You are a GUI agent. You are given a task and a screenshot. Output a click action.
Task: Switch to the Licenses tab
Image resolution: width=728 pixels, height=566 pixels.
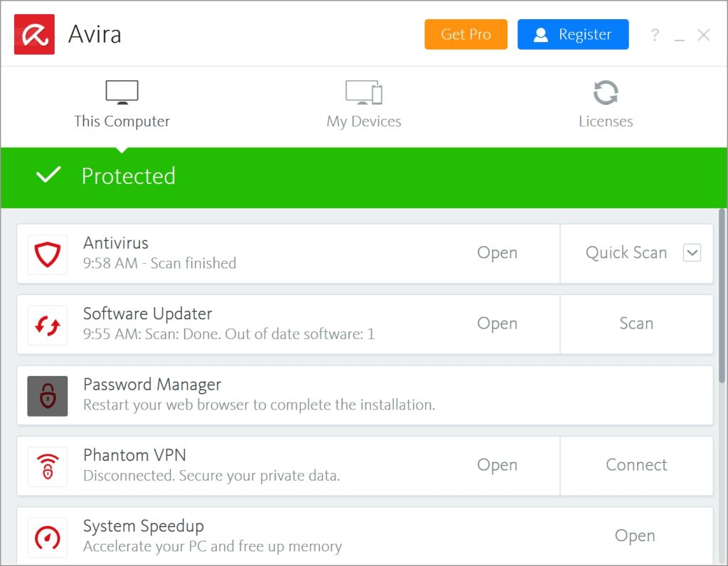point(605,103)
